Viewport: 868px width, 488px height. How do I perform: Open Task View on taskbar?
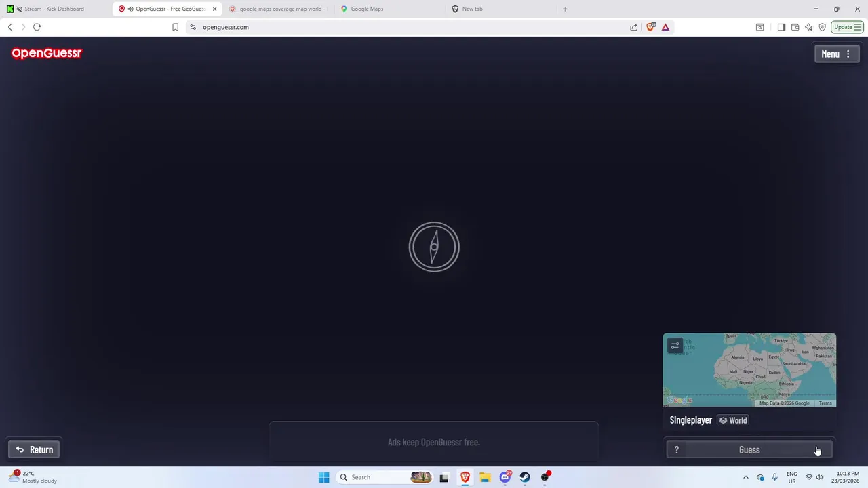pos(444,477)
